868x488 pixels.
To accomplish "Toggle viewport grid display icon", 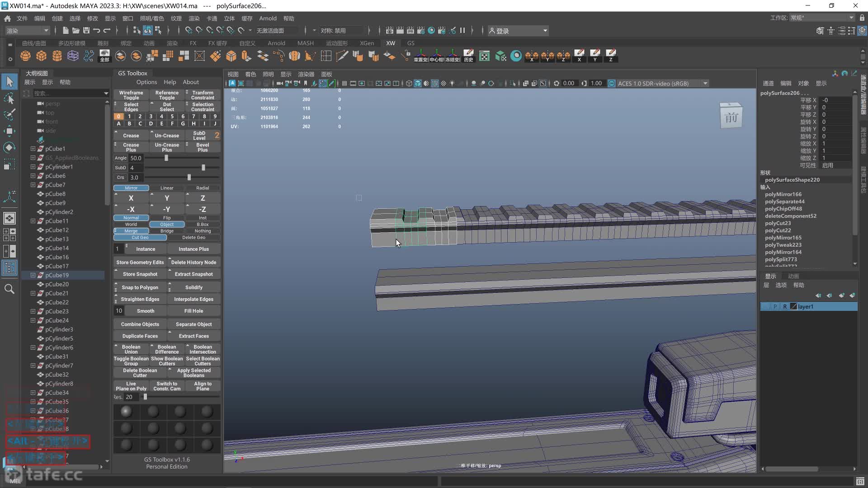I will pyautogui.click(x=344, y=83).
